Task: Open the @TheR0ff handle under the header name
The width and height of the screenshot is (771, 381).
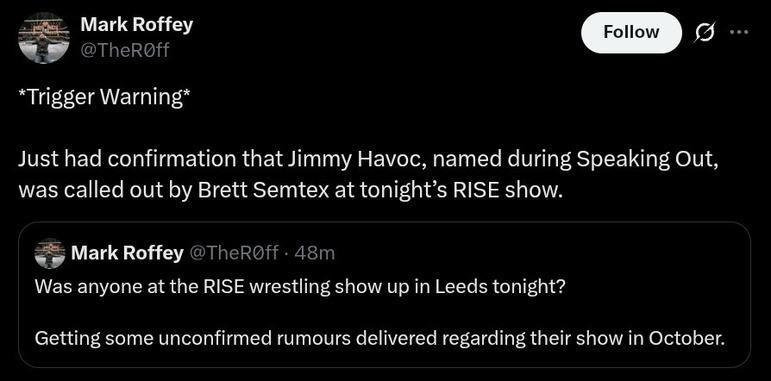Action: pos(124,50)
